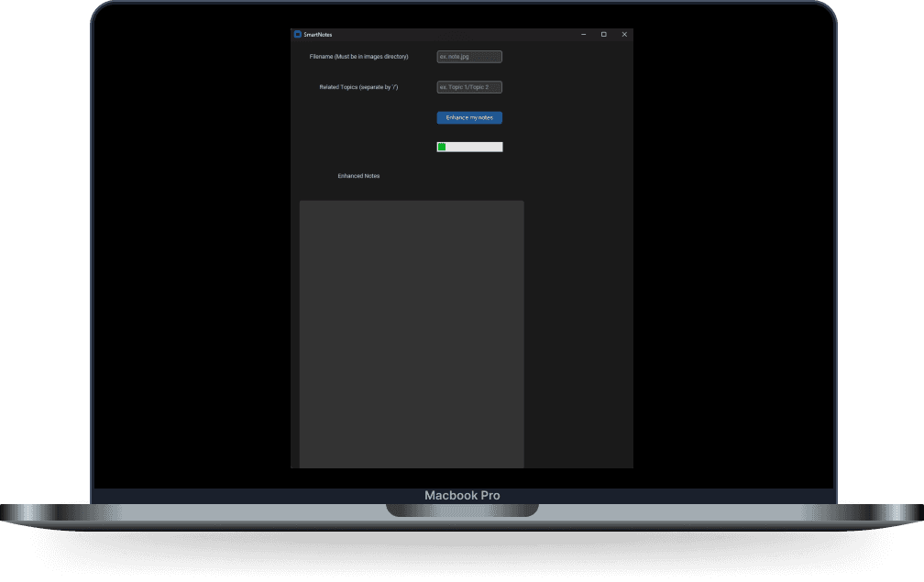Click the Macbook Pro label below the screen
Viewport: 924px width, 582px height.
[x=462, y=496]
